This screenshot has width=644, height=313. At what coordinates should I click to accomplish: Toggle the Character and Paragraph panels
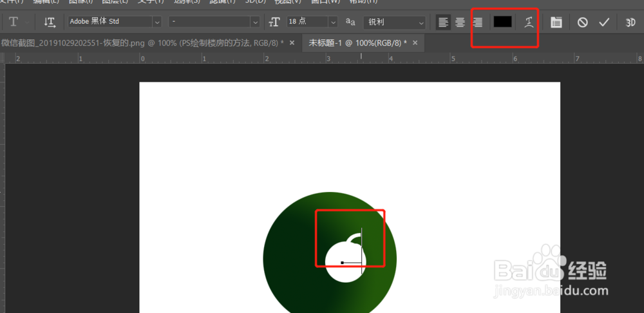tap(556, 22)
